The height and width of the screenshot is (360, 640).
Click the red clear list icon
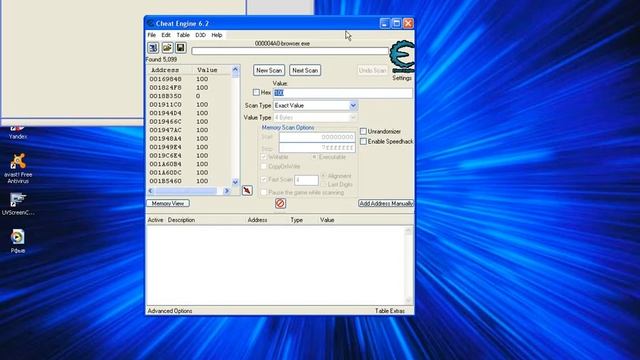click(x=280, y=203)
